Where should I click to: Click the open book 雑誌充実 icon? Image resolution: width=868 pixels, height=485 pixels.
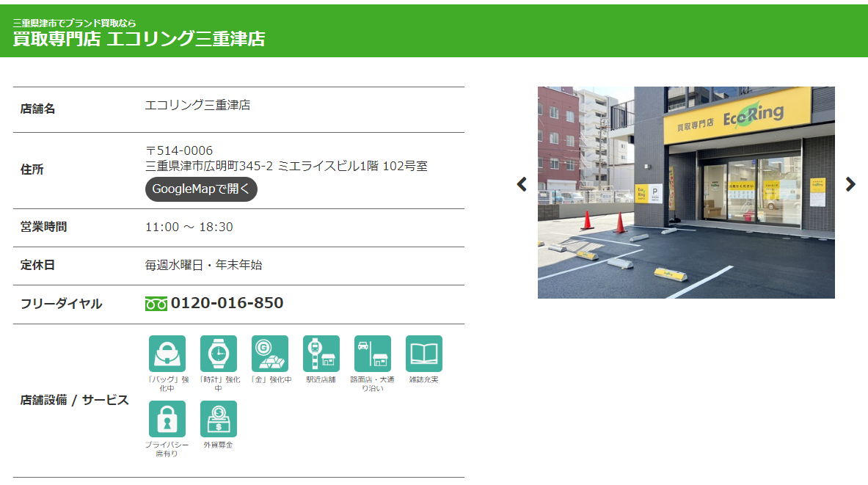coord(424,354)
